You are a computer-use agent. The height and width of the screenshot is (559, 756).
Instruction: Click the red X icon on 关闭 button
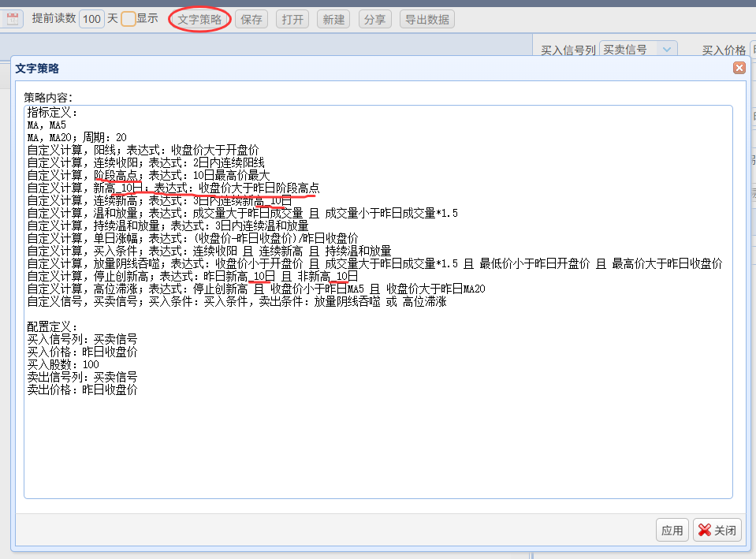coord(705,530)
